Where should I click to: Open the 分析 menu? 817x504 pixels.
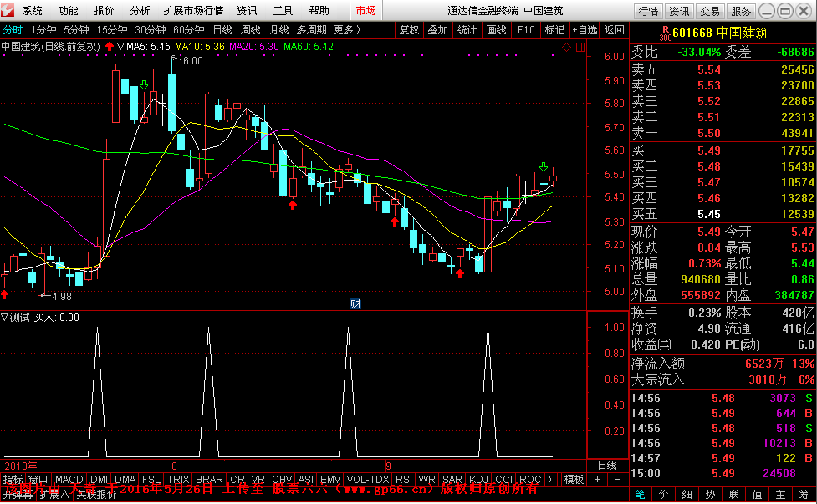pyautogui.click(x=140, y=11)
